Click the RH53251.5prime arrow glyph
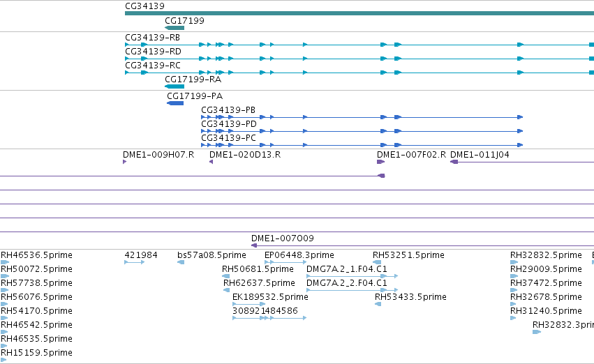594x364 pixels. [x=377, y=262]
